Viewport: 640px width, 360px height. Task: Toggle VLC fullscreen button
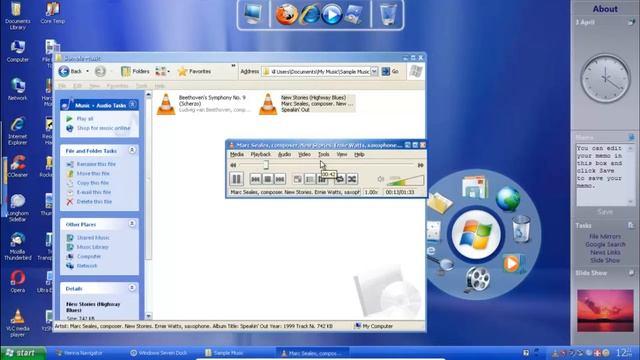click(x=298, y=179)
